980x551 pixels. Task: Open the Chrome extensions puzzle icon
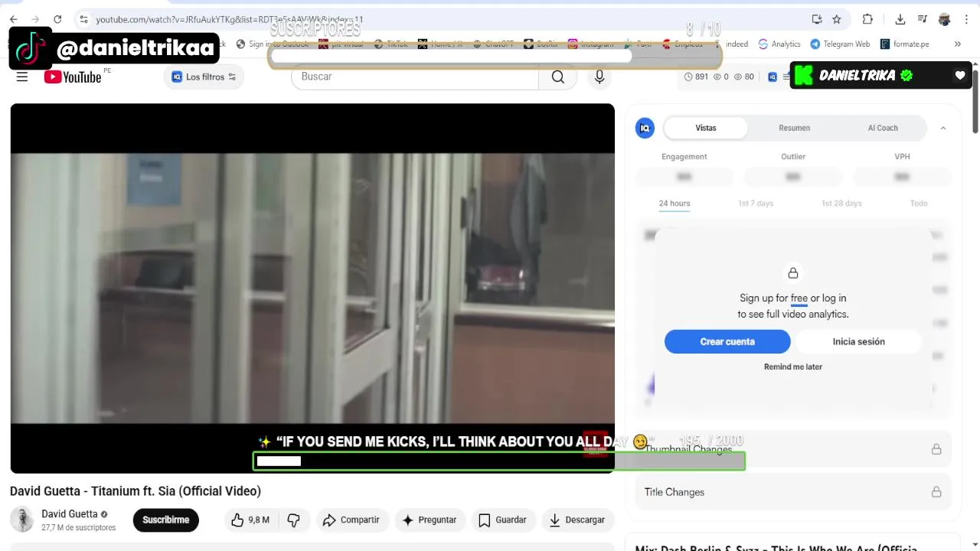[x=867, y=19]
